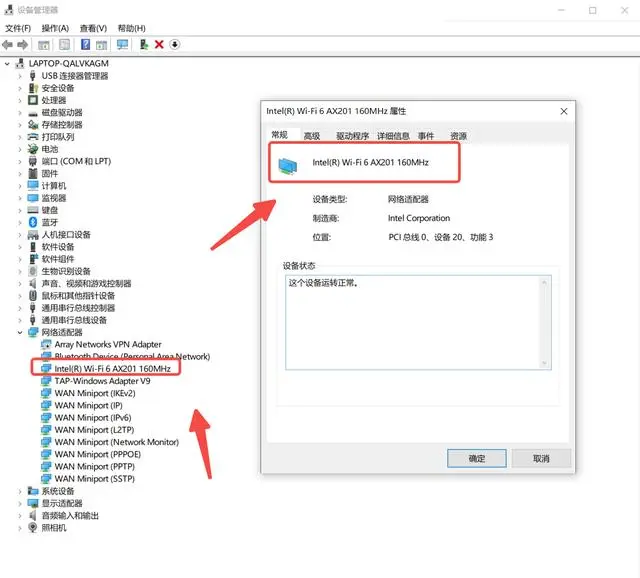
Task: Click the scan for hardware changes monitor icon
Action: coord(123,45)
